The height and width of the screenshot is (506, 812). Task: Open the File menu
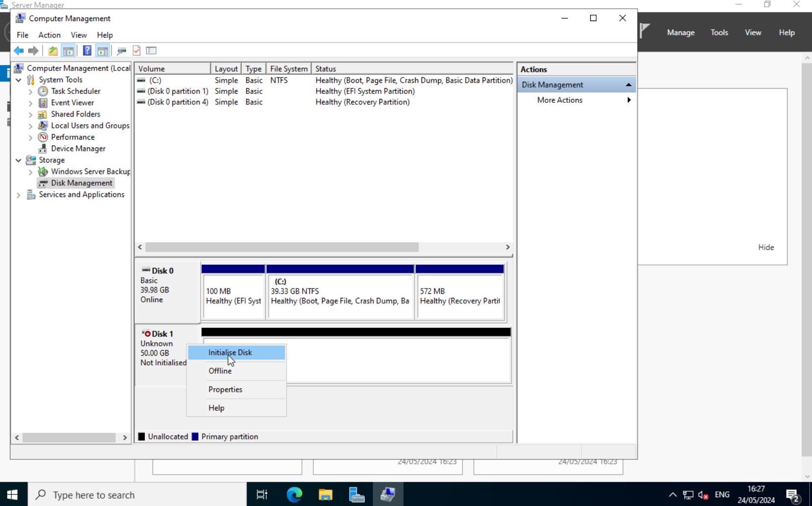(23, 35)
